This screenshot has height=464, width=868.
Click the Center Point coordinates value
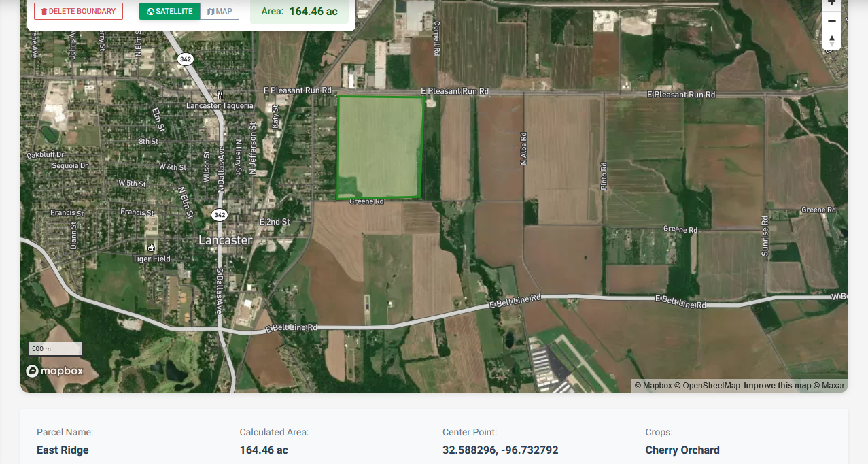pos(500,450)
